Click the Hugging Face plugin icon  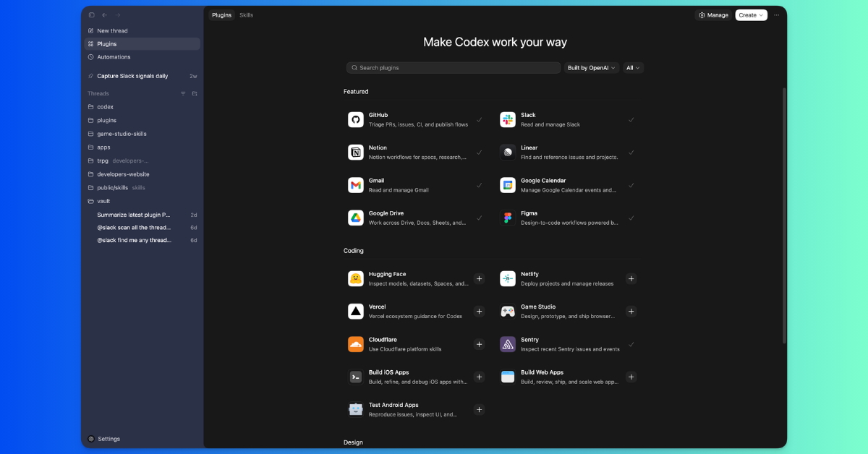[356, 278]
